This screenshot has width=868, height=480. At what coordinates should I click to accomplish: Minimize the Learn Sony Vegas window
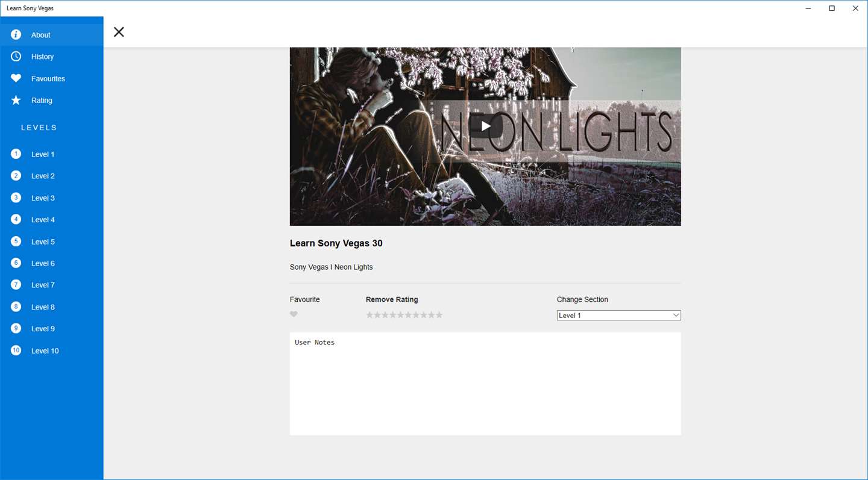click(808, 8)
